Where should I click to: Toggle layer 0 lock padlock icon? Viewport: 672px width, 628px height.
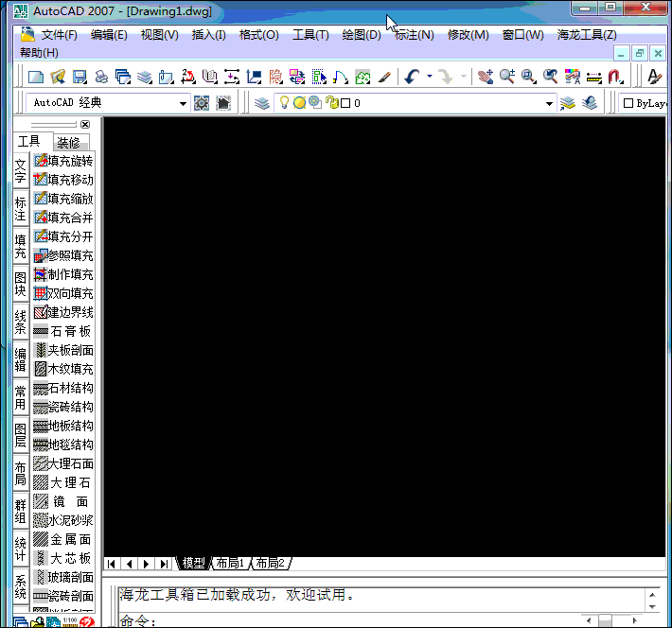[x=331, y=103]
